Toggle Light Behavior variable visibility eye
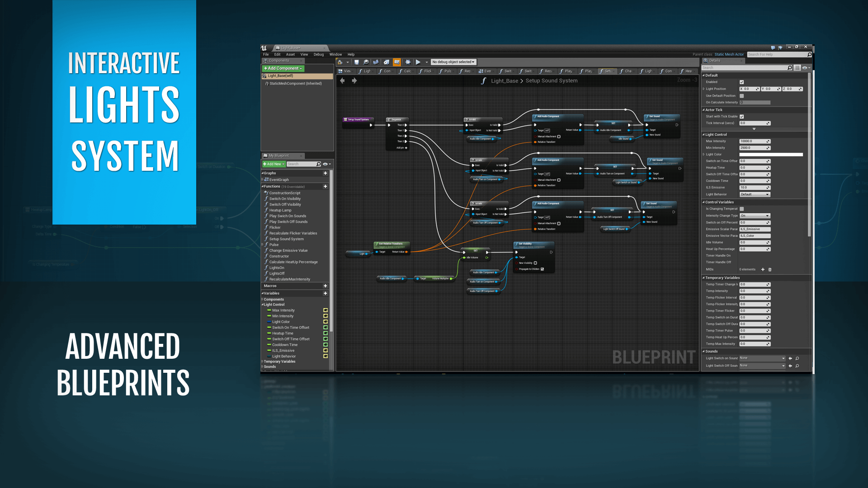This screenshot has height=488, width=868. pos(325,356)
